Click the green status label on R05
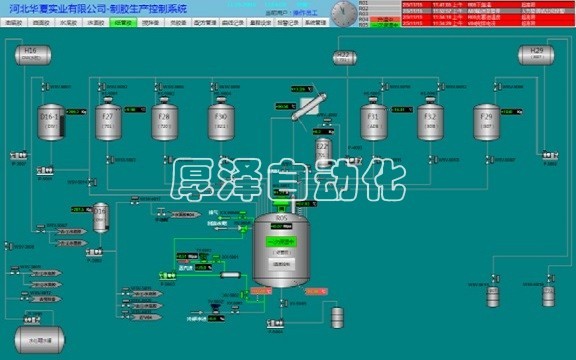 281,242
